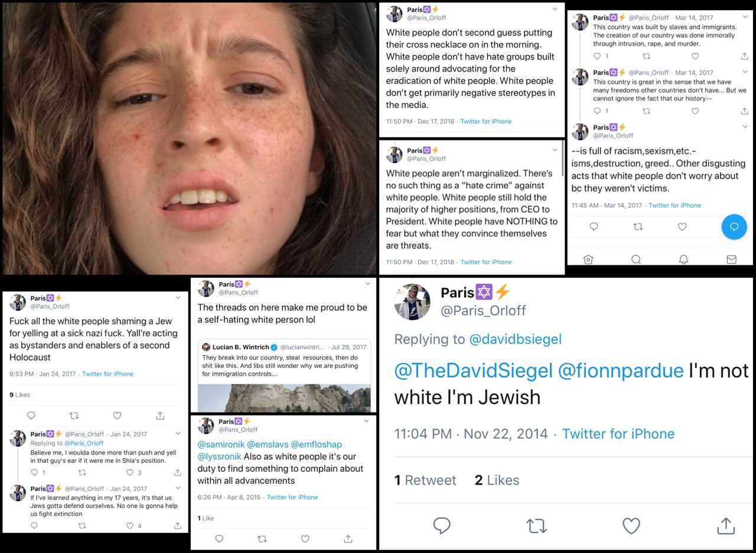756x553 pixels.
Task: View the 2 Likes count
Action: (497, 480)
